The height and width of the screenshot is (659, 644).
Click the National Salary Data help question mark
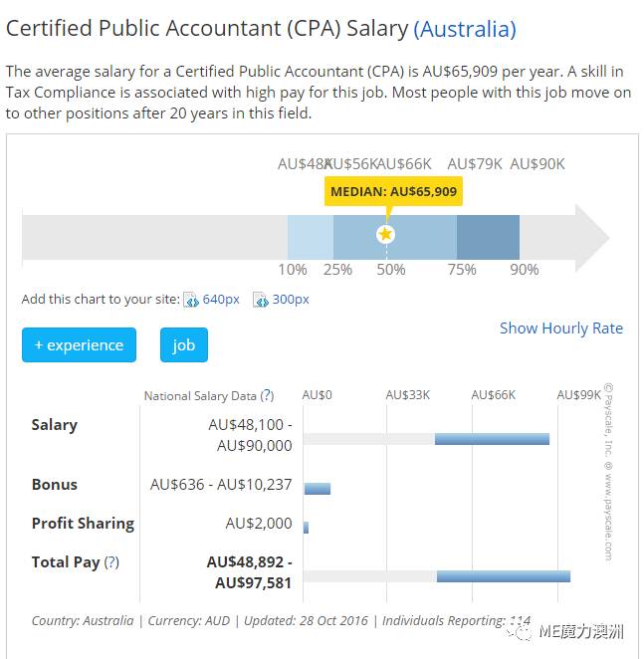267,395
